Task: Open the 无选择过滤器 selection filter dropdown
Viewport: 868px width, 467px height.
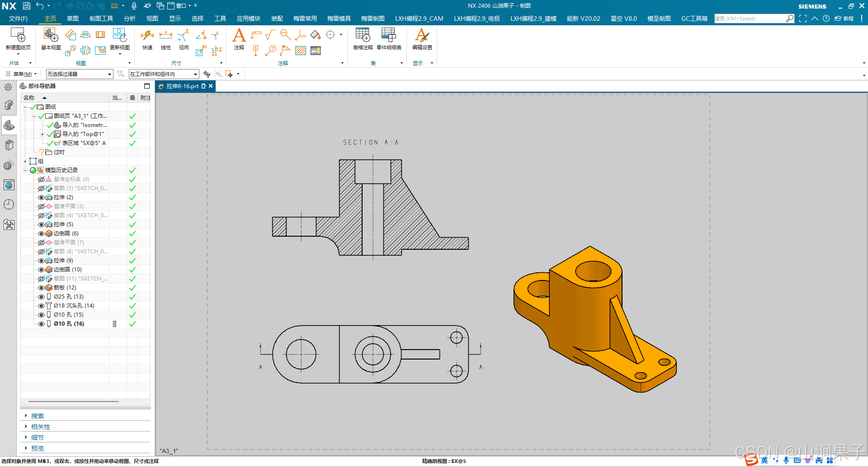Action: pyautogui.click(x=79, y=74)
